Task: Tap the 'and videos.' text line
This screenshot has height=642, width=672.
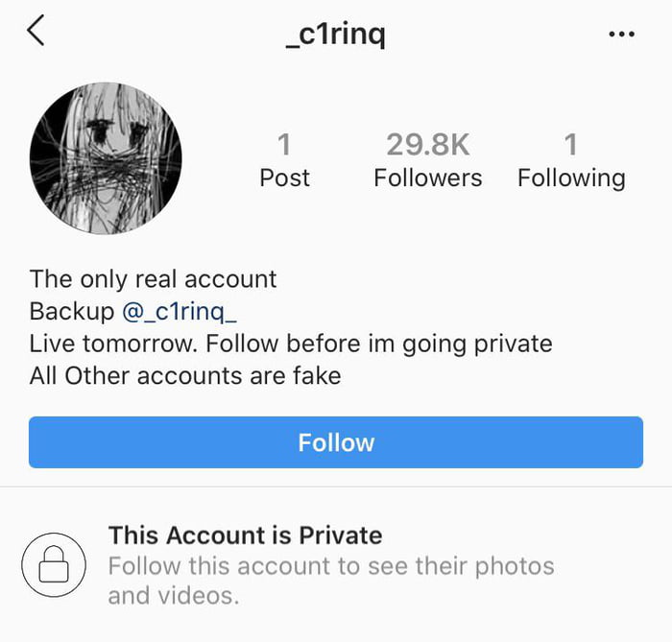Action: [x=173, y=595]
